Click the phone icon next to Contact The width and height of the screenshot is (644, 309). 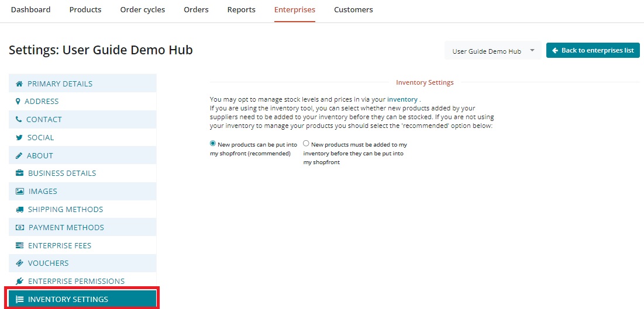click(x=19, y=119)
